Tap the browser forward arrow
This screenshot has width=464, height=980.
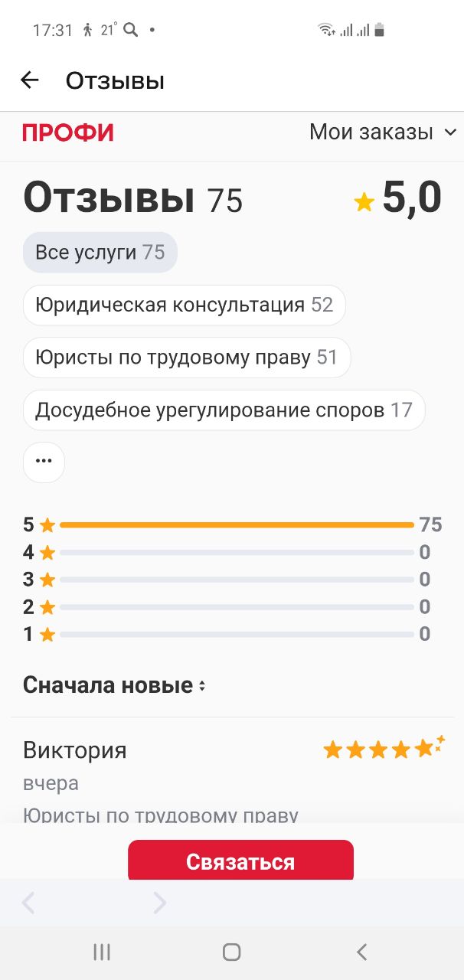(x=159, y=903)
